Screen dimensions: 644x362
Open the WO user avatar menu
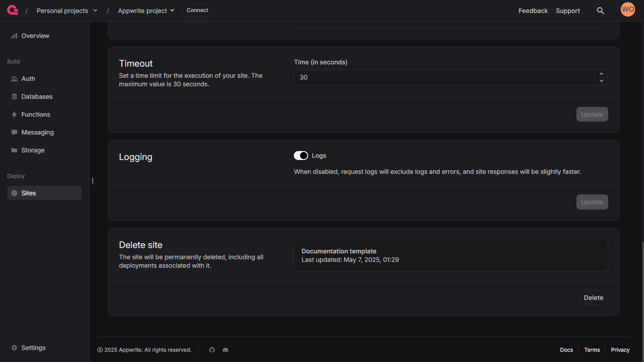click(628, 9)
